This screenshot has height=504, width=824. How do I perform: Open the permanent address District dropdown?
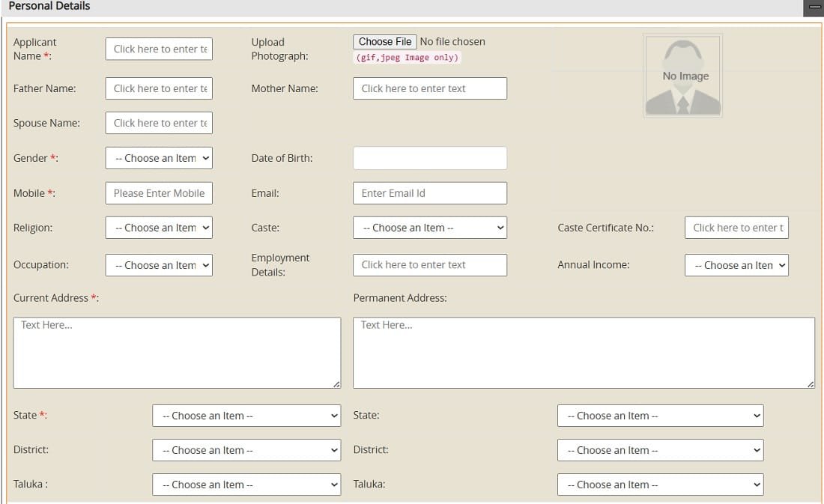(x=661, y=450)
